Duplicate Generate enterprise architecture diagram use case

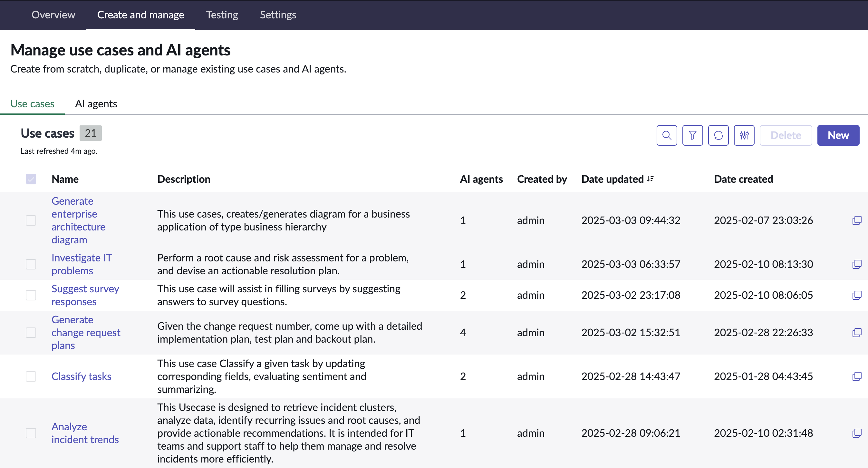point(856,220)
